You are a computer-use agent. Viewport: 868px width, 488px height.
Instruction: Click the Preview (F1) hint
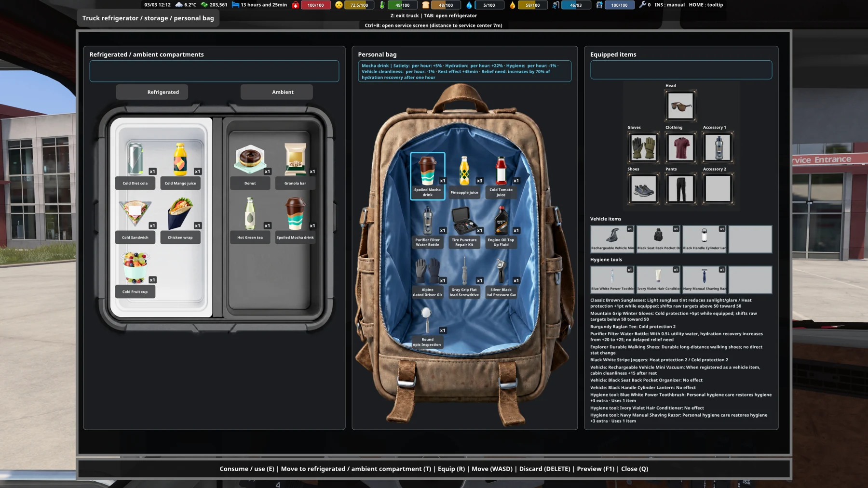[x=596, y=469]
